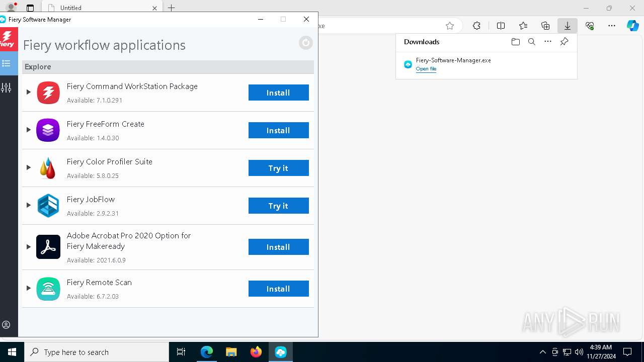The width and height of the screenshot is (644, 362).
Task: Pin the Downloads panel
Action: pyautogui.click(x=564, y=42)
